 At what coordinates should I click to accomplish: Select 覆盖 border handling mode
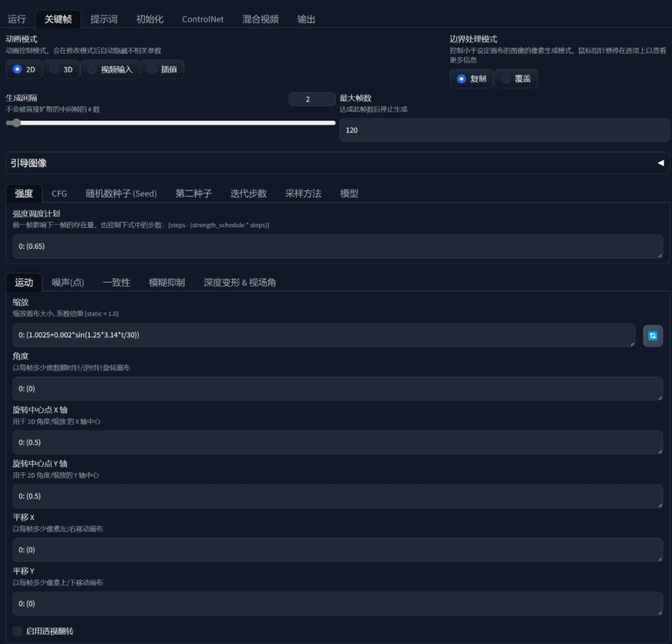tap(516, 79)
